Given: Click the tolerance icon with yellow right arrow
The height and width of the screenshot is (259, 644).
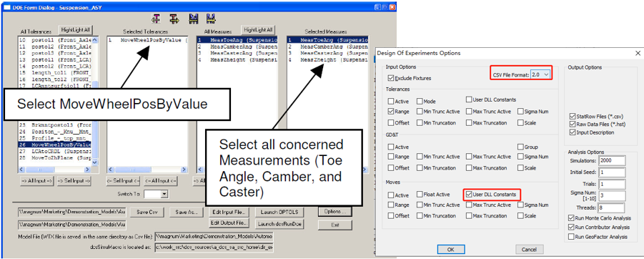Looking at the screenshot, I should click(x=174, y=19).
